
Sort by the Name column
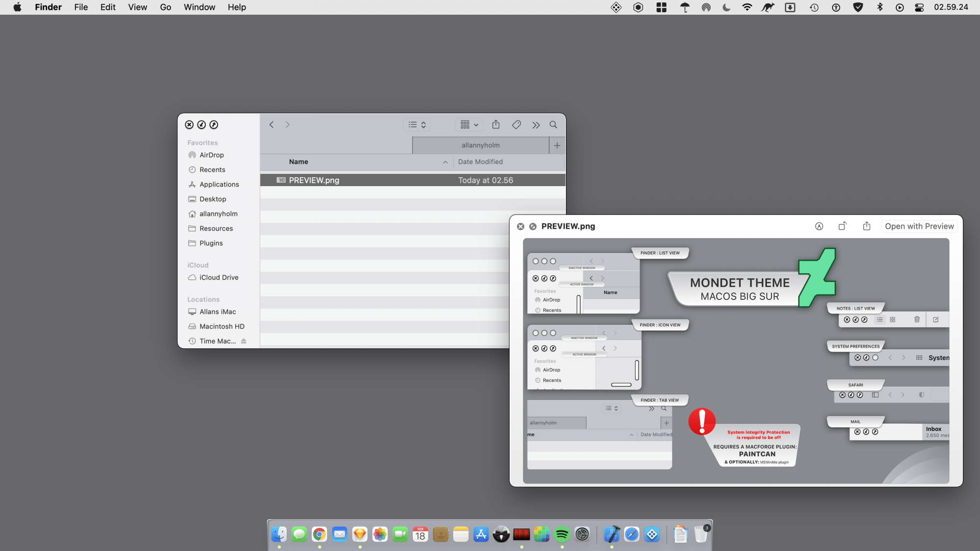pyautogui.click(x=298, y=162)
